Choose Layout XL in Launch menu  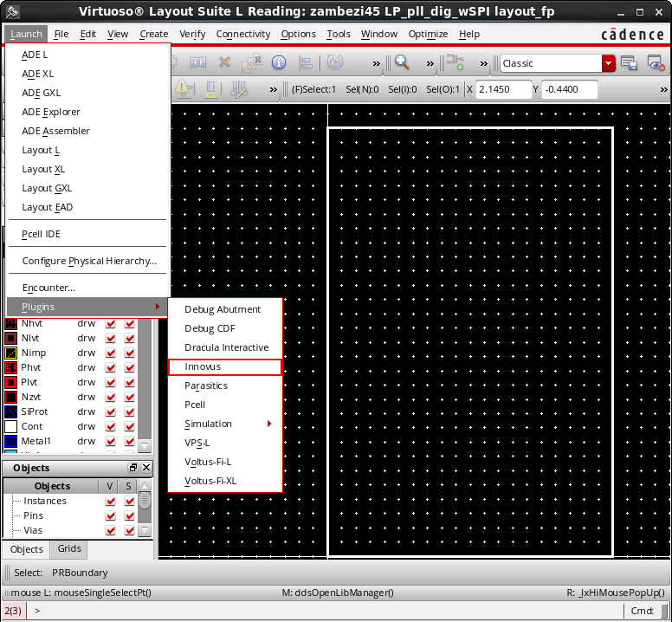[x=43, y=169]
